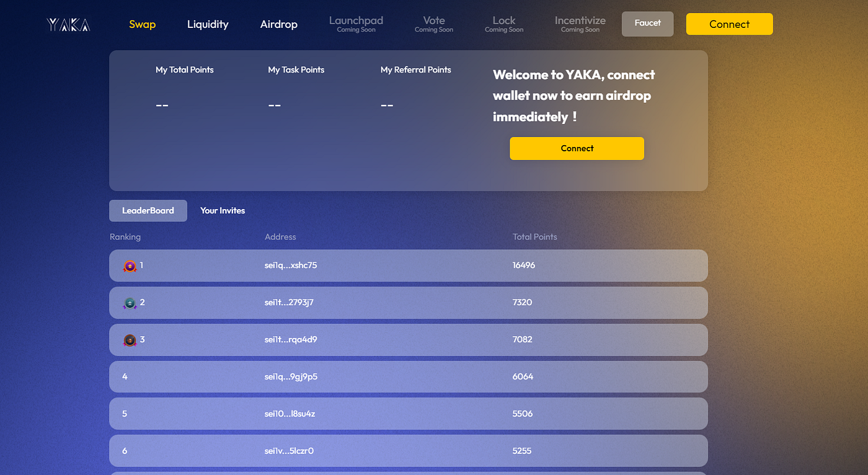Select the Launchpad Coming Soon item
This screenshot has height=475, width=868.
[356, 24]
